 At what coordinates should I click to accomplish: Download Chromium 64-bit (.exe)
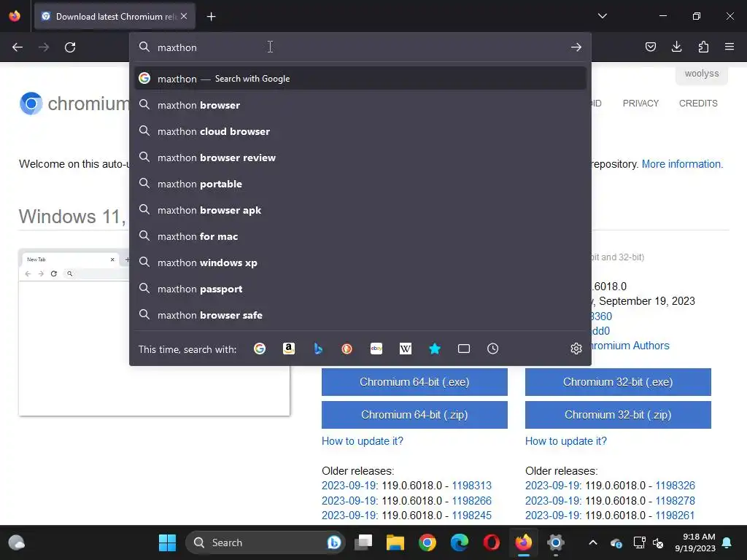(x=414, y=382)
